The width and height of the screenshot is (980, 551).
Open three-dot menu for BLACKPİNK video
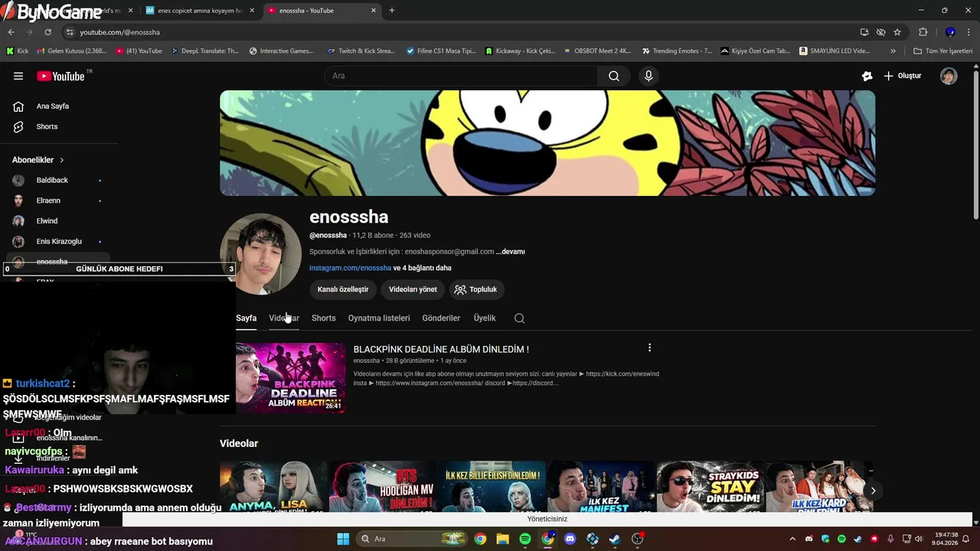649,347
